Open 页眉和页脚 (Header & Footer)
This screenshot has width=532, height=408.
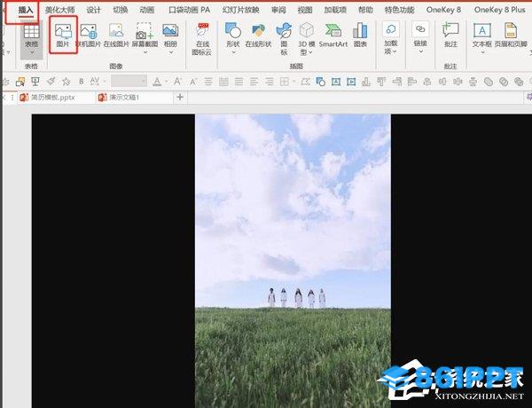click(511, 35)
